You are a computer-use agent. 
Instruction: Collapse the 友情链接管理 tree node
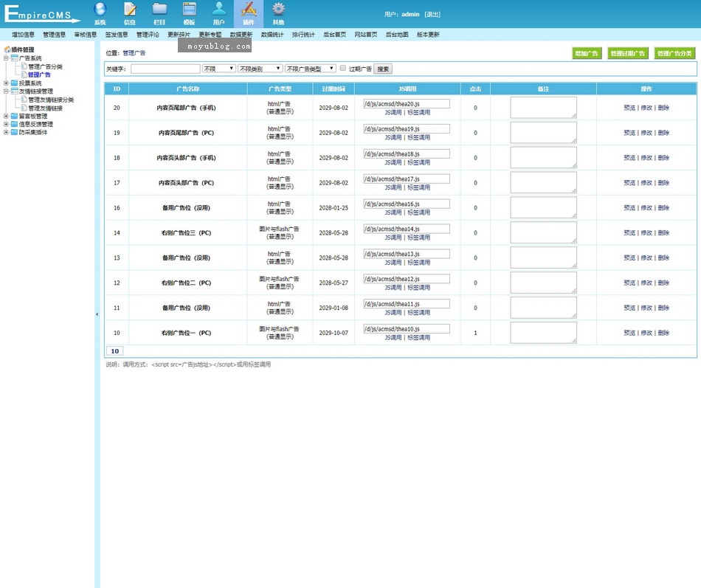pyautogui.click(x=6, y=91)
